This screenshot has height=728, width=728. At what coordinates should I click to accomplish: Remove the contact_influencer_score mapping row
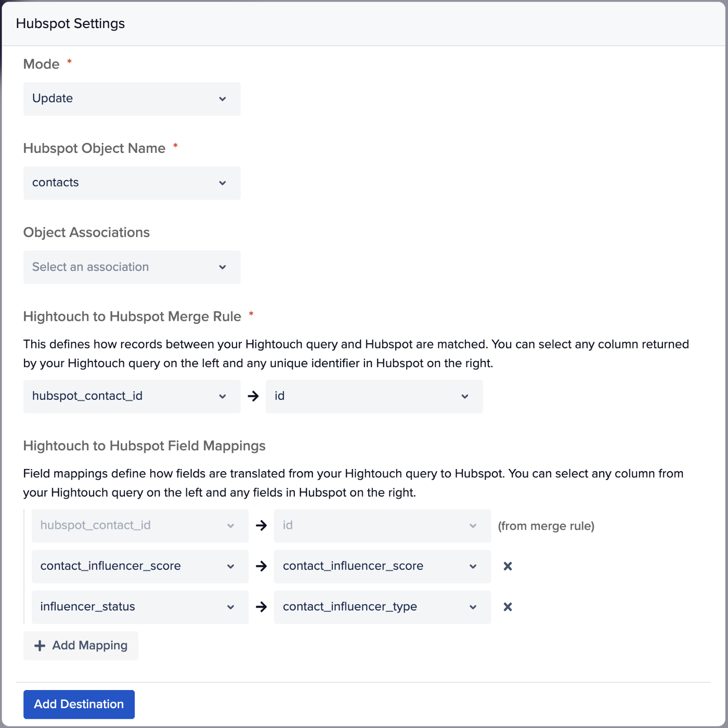click(x=508, y=566)
